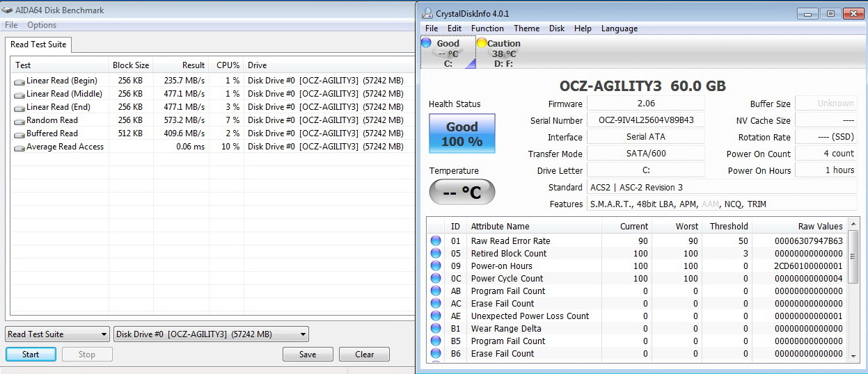Click the Good 100 % health status button
This screenshot has width=868, height=374.
pyautogui.click(x=462, y=133)
